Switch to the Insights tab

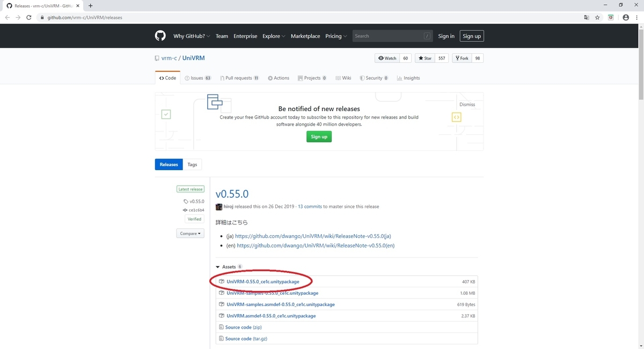point(408,78)
